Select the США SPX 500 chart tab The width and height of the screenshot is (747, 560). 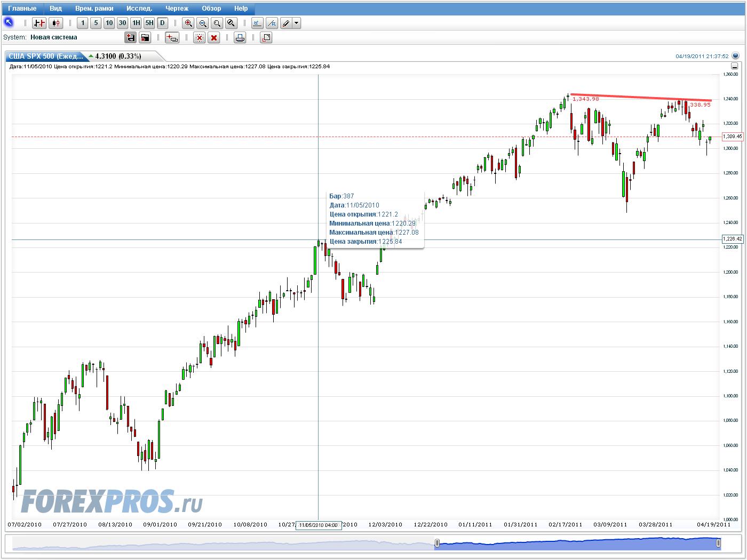pos(46,56)
